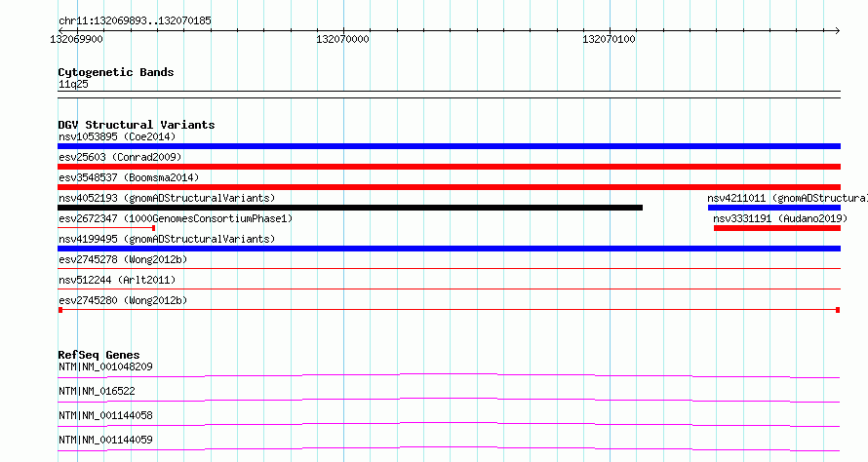Select the nsv4211011 blue variant bar
Image resolution: width=868 pixels, height=462 pixels.
pos(774,208)
